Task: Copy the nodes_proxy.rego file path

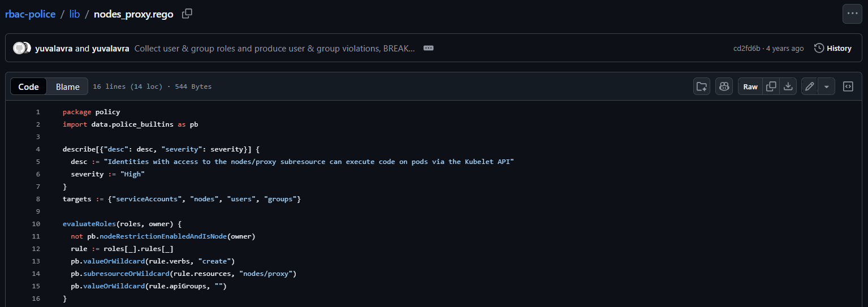Action: point(187,14)
